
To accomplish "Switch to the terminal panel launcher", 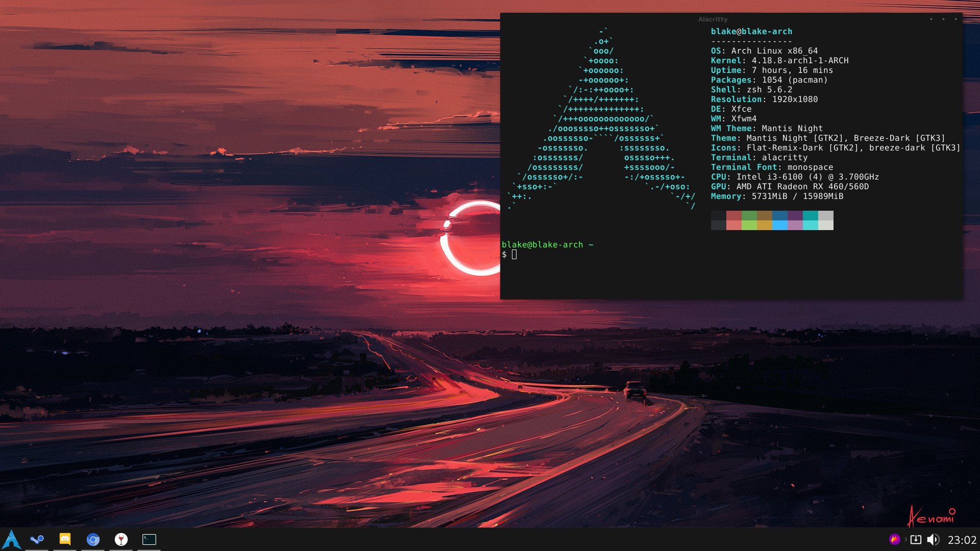I will [x=149, y=539].
